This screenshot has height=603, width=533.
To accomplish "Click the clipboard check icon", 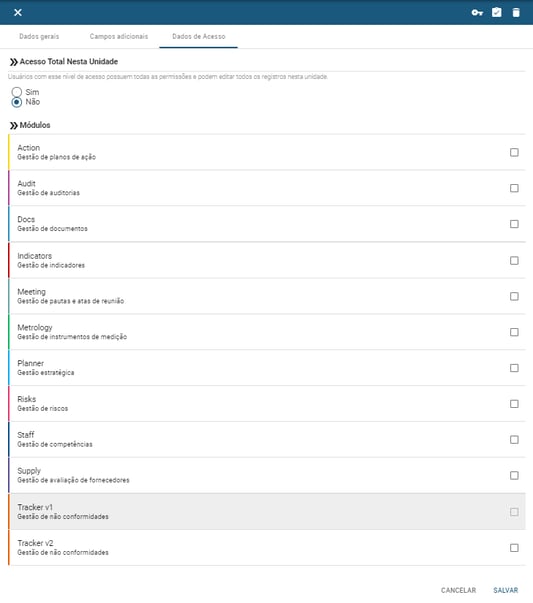I will click(x=496, y=12).
